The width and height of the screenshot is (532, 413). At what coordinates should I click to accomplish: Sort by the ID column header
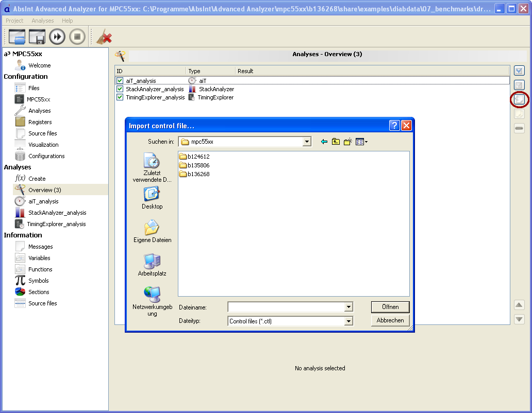[x=151, y=71]
